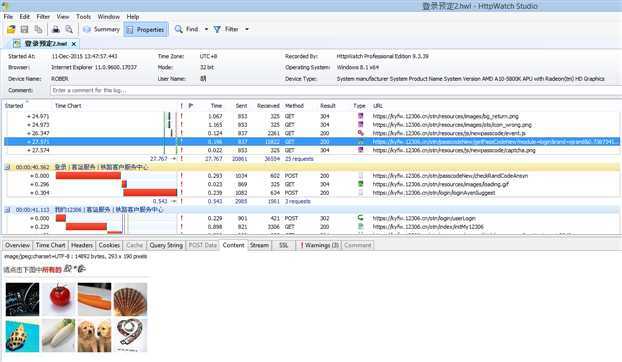Open the Summary view
Viewport: 622px width, 362px height.
coord(101,29)
